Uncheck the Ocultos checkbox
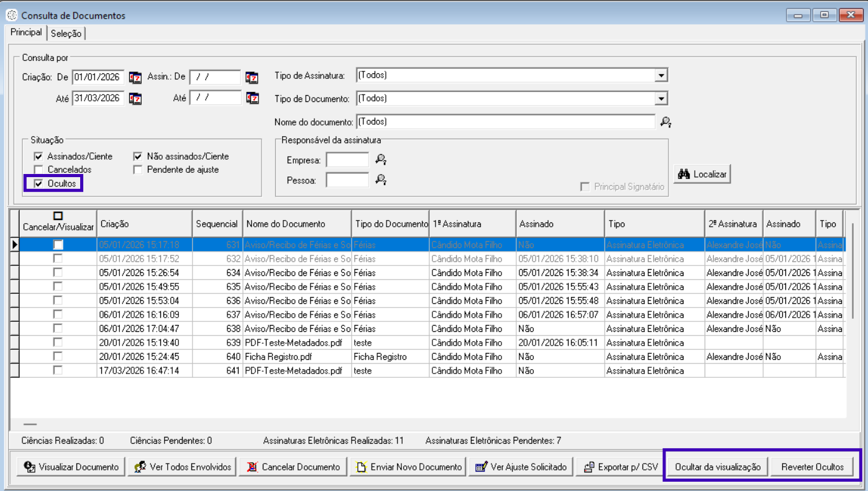 (39, 184)
